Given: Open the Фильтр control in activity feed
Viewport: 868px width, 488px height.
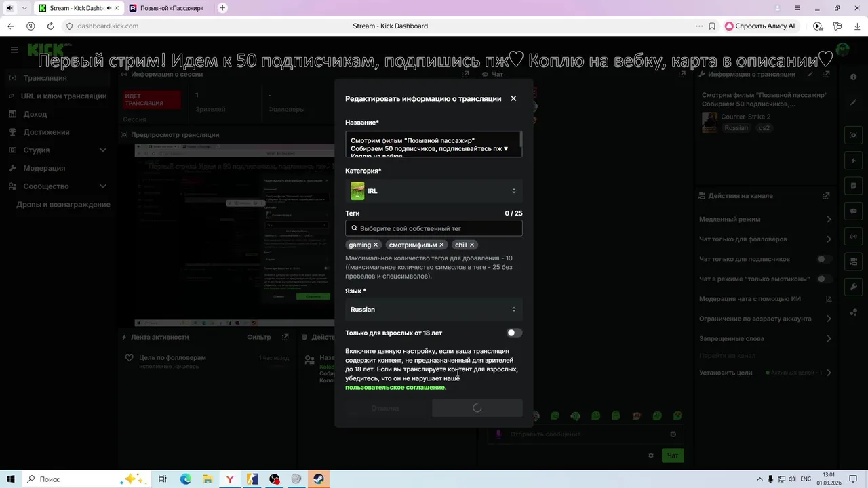Looking at the screenshot, I should [258, 337].
